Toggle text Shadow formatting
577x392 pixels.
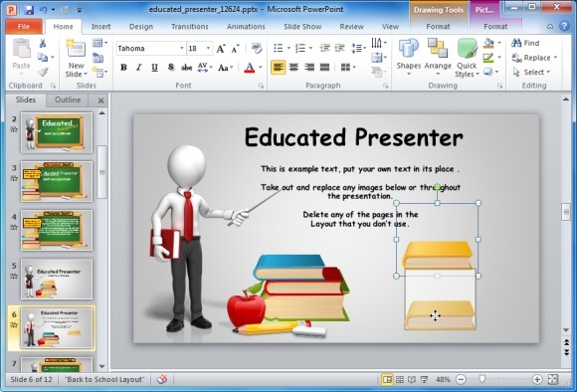(x=171, y=68)
